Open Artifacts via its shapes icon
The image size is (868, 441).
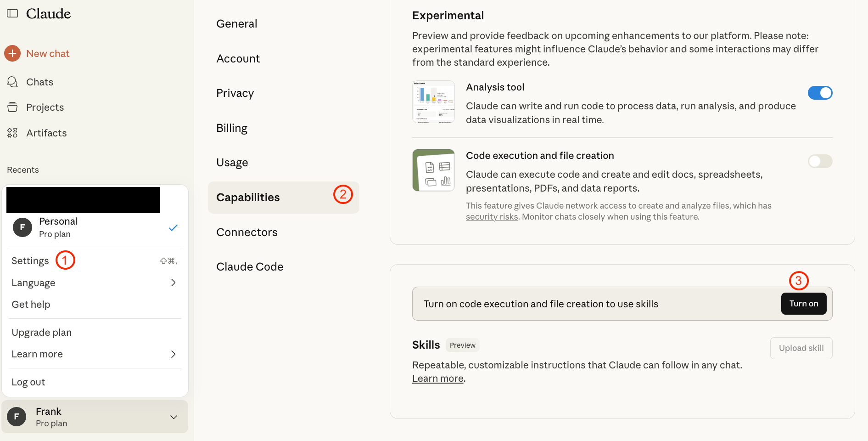point(12,133)
